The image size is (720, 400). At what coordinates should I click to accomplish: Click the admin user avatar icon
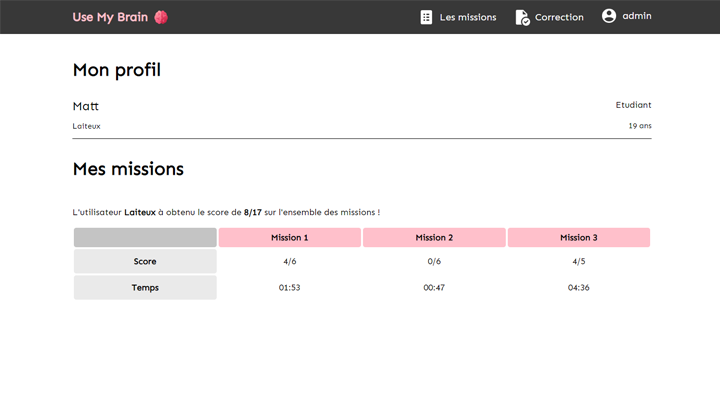tap(609, 16)
